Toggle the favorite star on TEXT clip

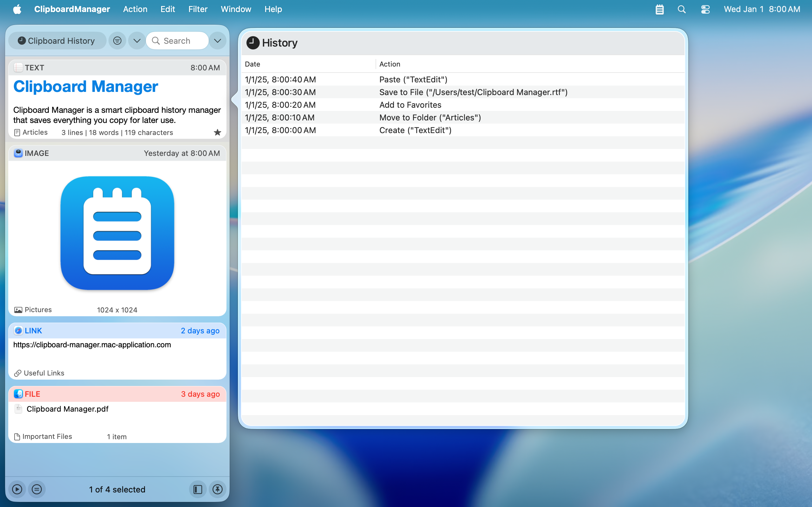point(217,132)
